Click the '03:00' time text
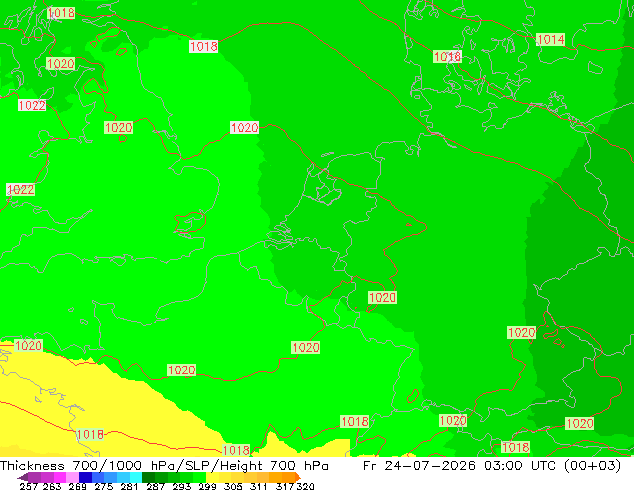The height and width of the screenshot is (490, 634). click(x=503, y=466)
